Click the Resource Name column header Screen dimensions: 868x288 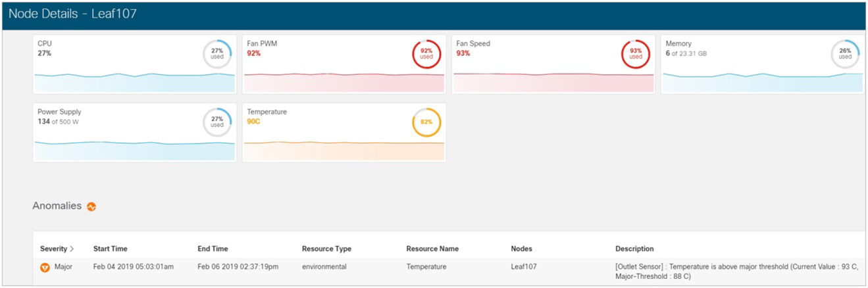[x=432, y=249]
